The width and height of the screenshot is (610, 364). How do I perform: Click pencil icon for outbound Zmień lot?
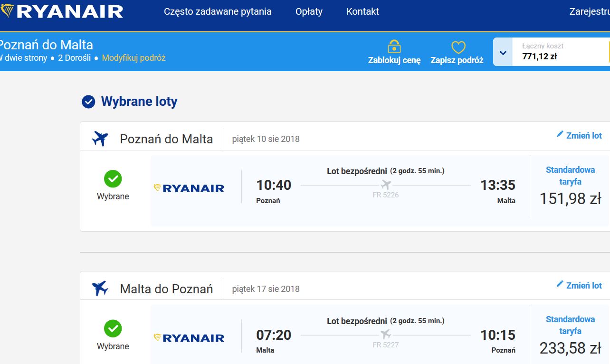coord(560,135)
